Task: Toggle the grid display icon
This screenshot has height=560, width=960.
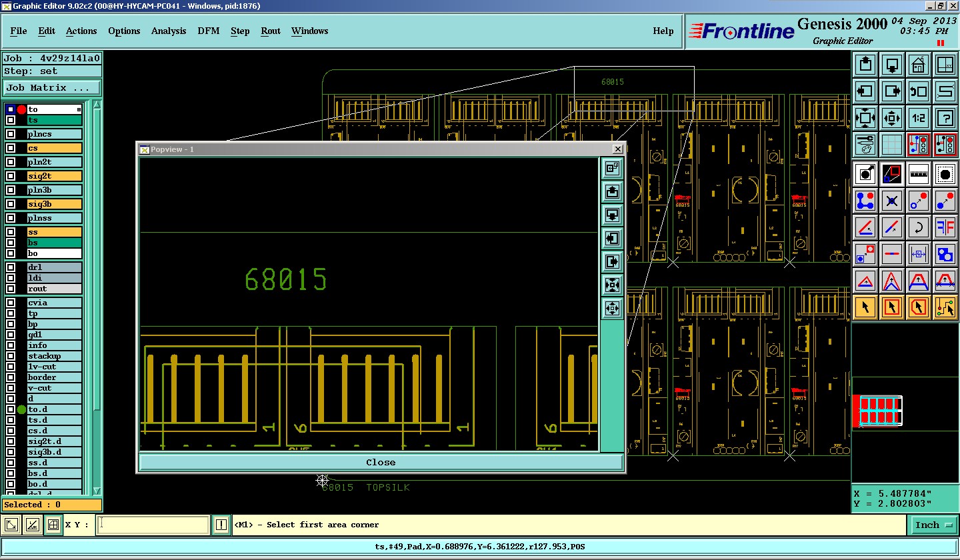Action: [891, 145]
